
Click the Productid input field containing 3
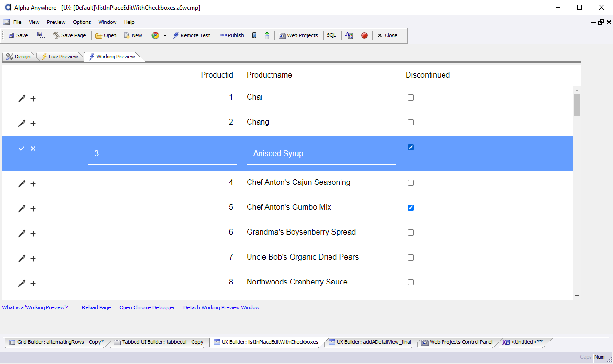162,154
